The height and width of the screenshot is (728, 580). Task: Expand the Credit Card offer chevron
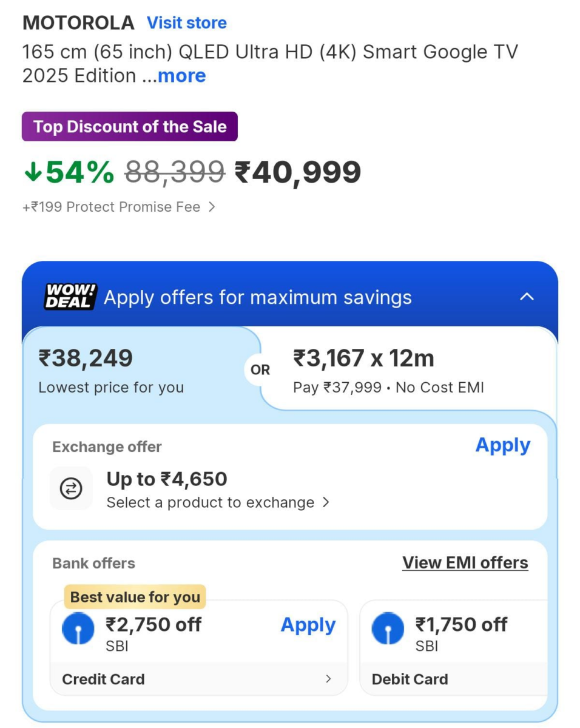click(x=328, y=679)
